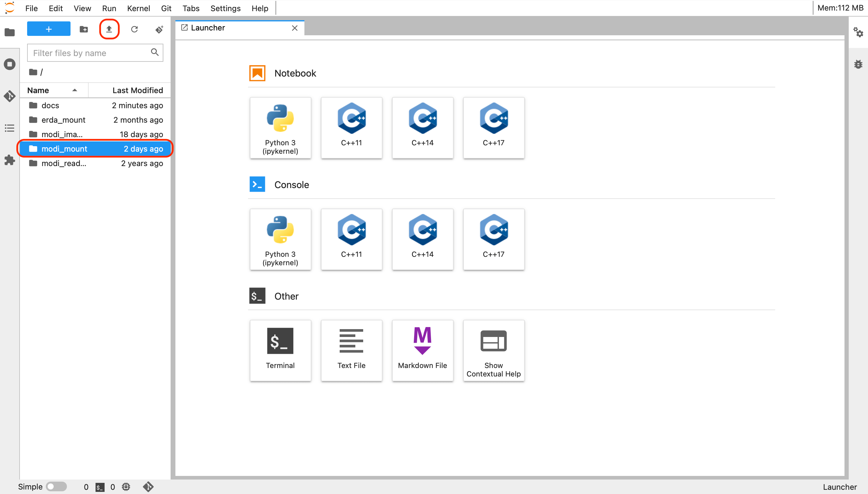
Task: Refresh the file browser list
Action: pos(134,29)
